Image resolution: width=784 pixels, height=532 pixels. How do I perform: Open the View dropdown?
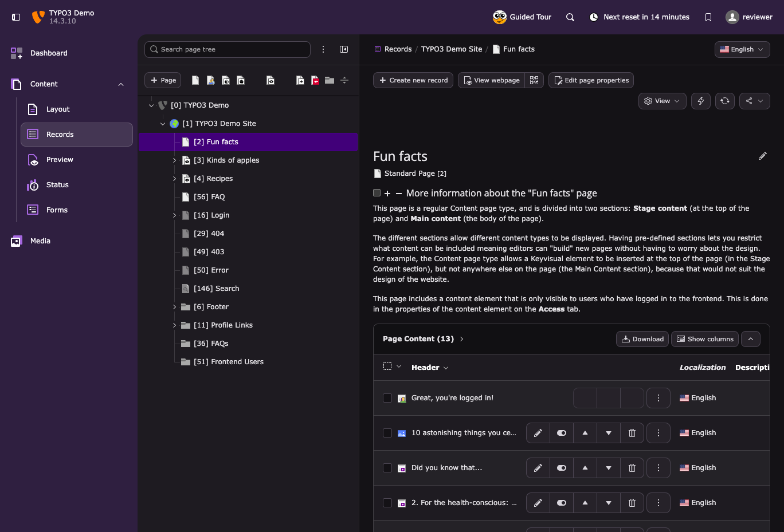(663, 101)
